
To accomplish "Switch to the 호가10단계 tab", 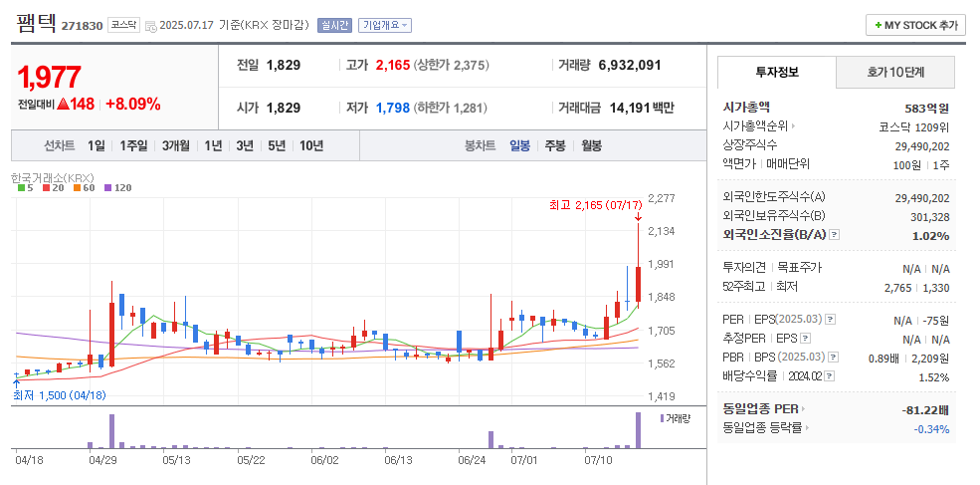I will coord(895,72).
